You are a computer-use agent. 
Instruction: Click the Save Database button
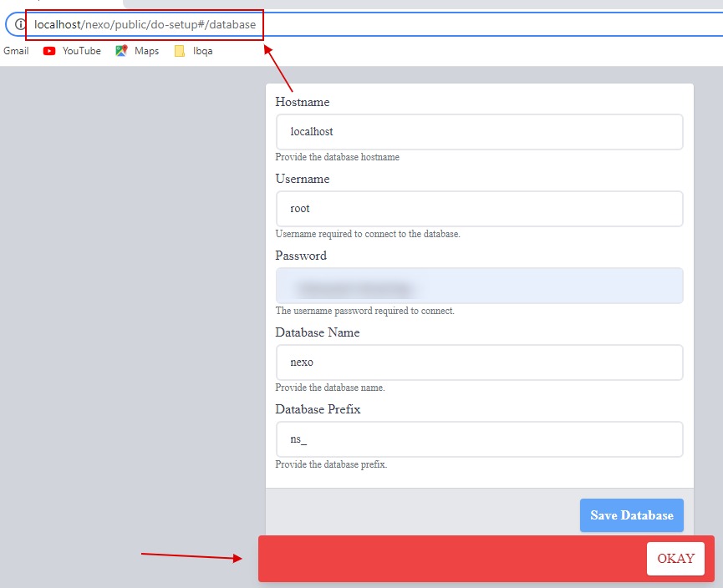point(632,515)
